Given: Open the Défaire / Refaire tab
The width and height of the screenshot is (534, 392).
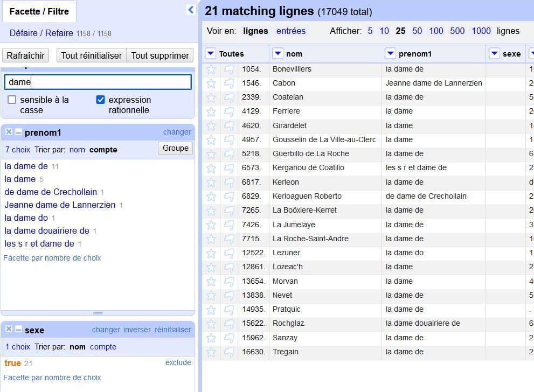Looking at the screenshot, I should [41, 33].
